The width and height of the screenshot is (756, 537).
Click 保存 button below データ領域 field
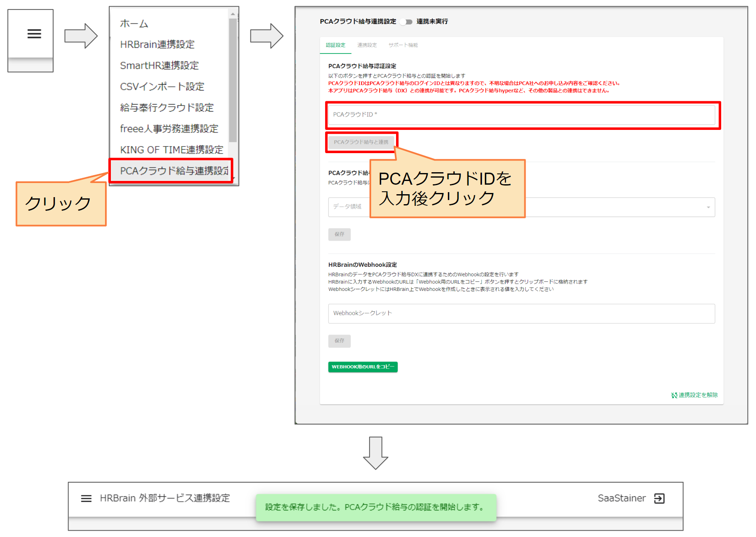point(339,234)
